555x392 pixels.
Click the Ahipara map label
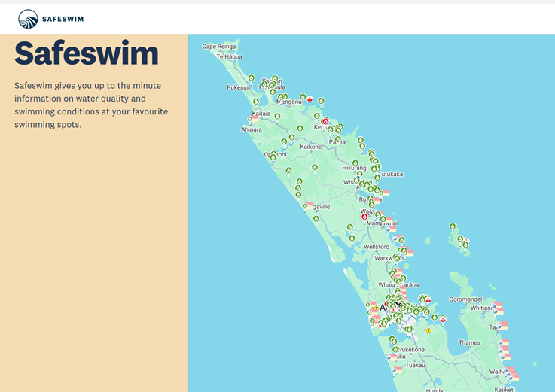click(252, 129)
